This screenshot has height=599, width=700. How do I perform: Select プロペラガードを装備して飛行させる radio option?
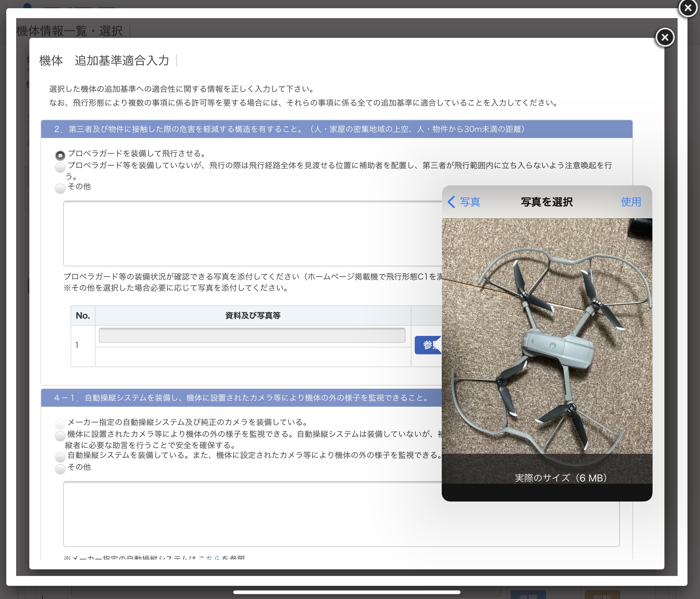coord(60,155)
